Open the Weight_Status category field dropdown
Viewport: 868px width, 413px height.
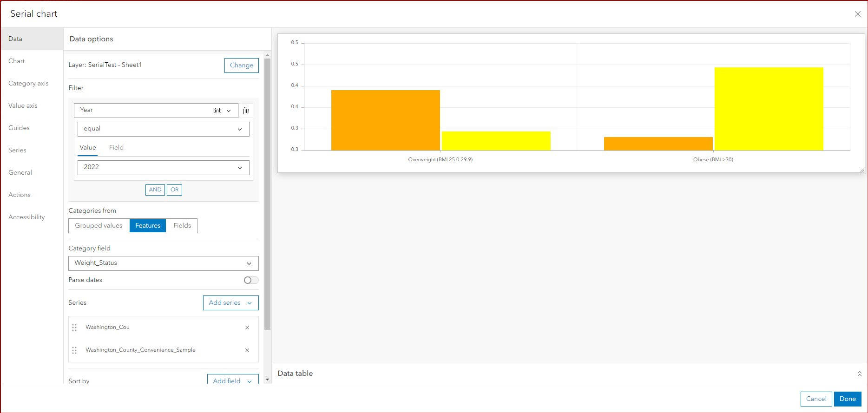pyautogui.click(x=164, y=263)
